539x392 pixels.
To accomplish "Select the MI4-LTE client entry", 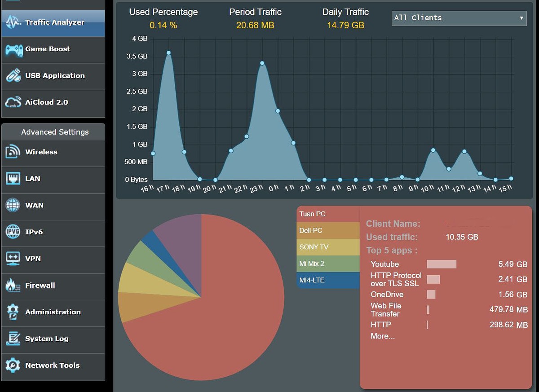I will tap(328, 280).
